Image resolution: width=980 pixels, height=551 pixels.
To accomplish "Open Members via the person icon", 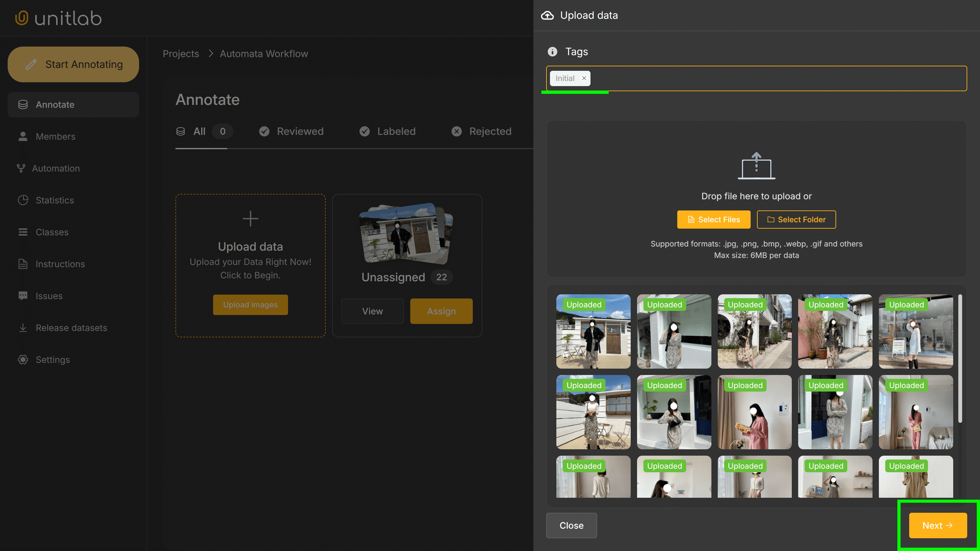I will (23, 136).
